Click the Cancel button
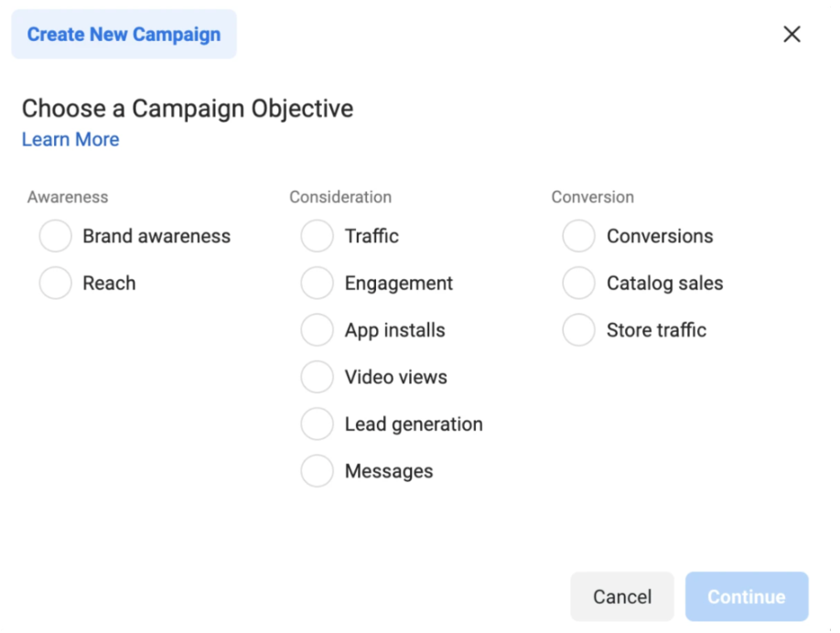 [x=622, y=596]
